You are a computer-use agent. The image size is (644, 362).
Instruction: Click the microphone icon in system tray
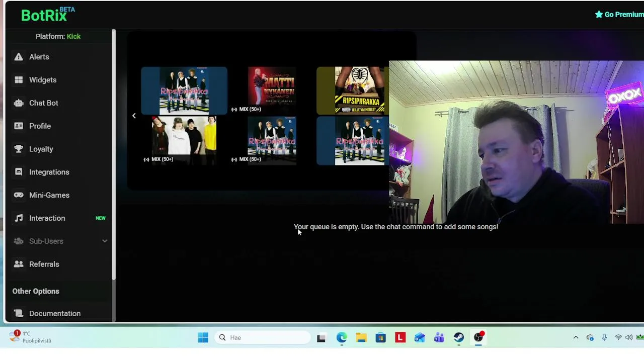coord(604,337)
